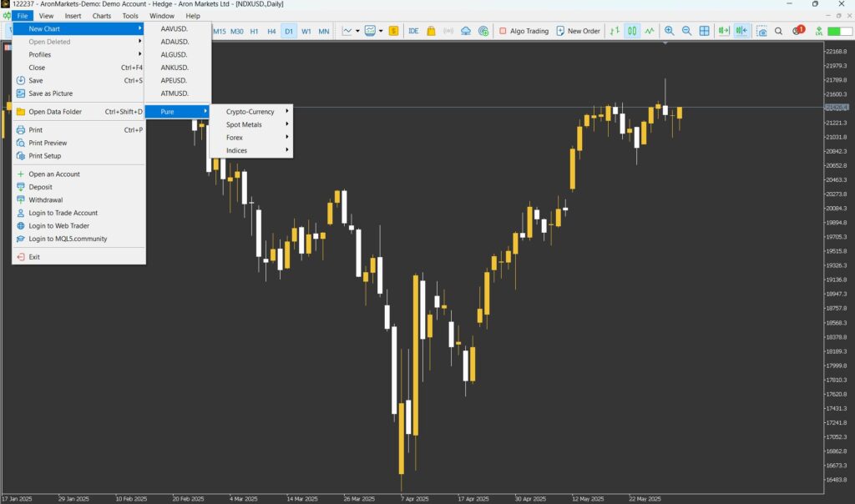Open the Tools menu

point(130,16)
